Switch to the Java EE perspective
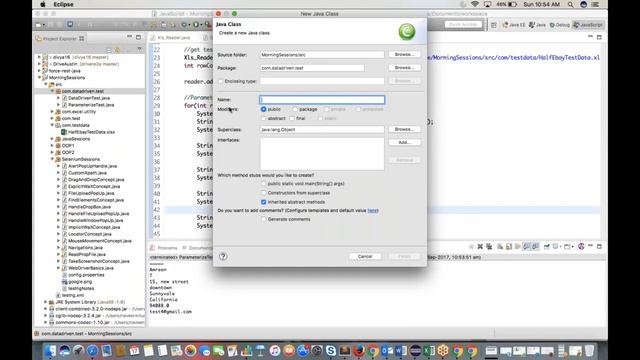Image resolution: width=640 pixels, height=360 pixels. 514,25
